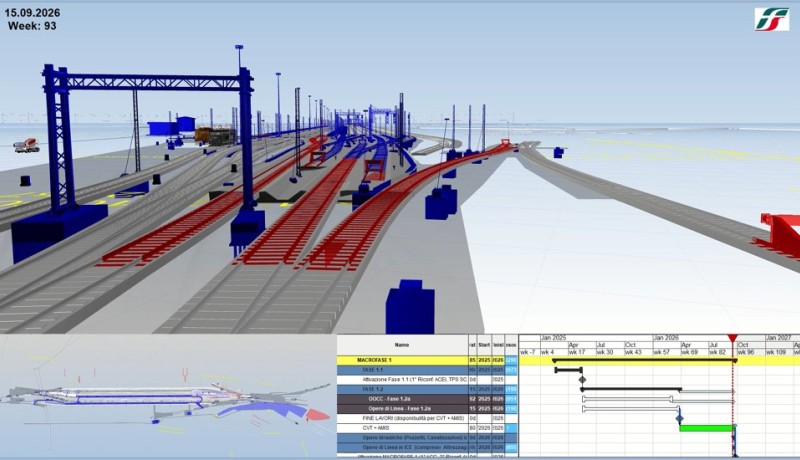Click the blue milestone diamond for FINE LAVORI
Screen dimensions: 800x460
click(x=680, y=417)
